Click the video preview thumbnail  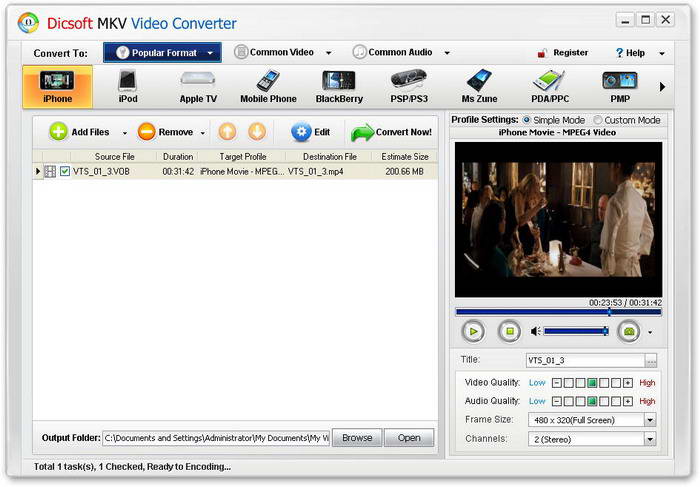(558, 220)
